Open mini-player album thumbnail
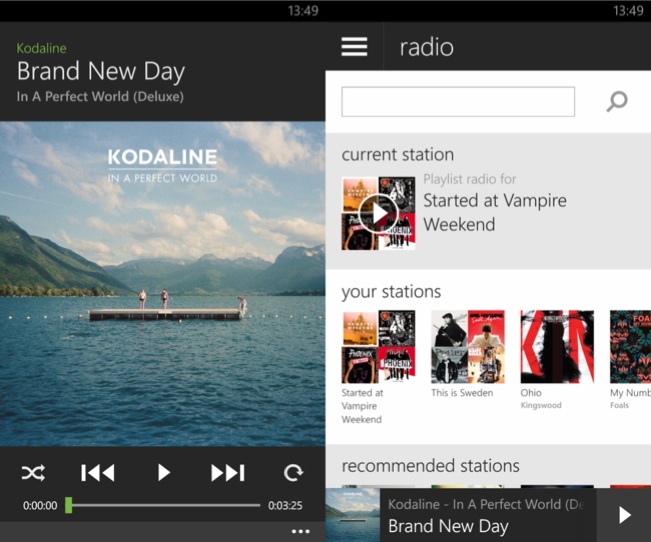The height and width of the screenshot is (542, 651). point(352,515)
